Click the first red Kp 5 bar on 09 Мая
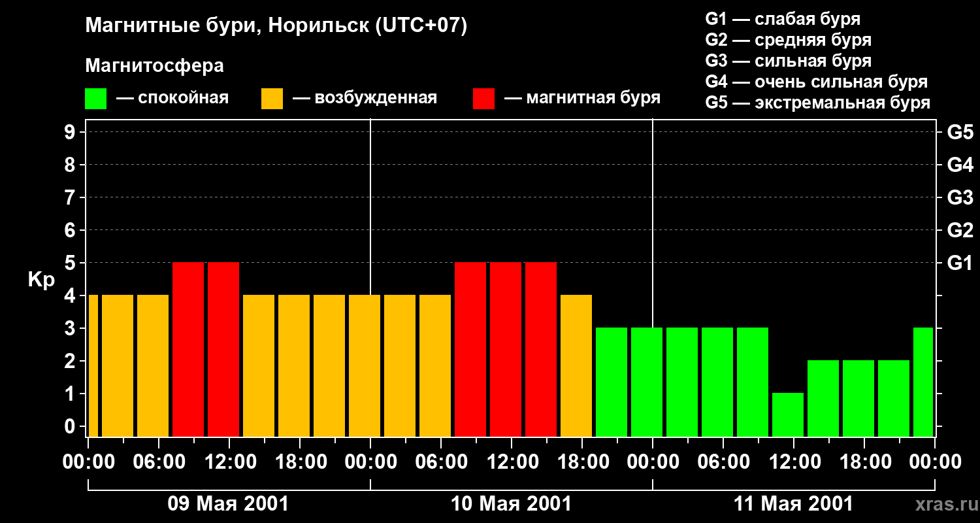 tap(188, 349)
